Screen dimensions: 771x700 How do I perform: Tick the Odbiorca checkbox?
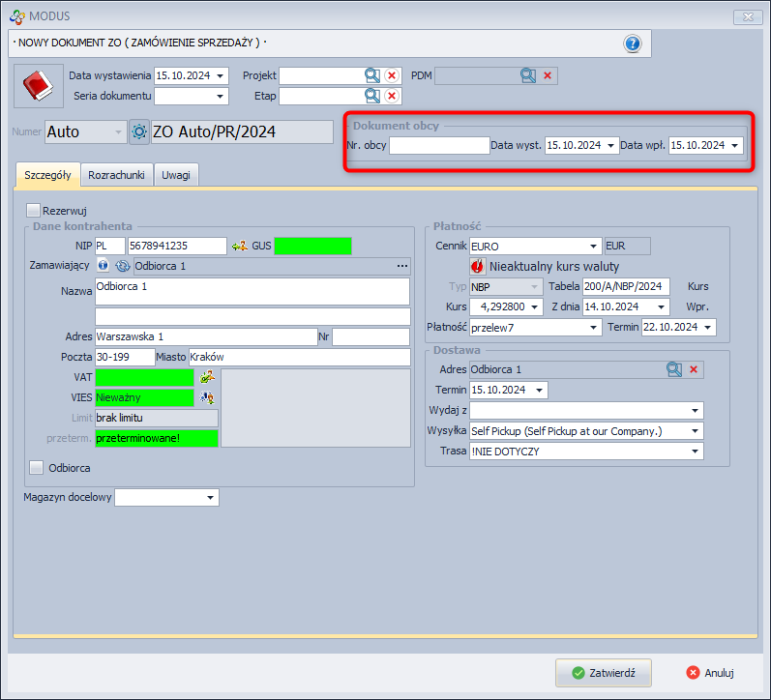pyautogui.click(x=37, y=468)
